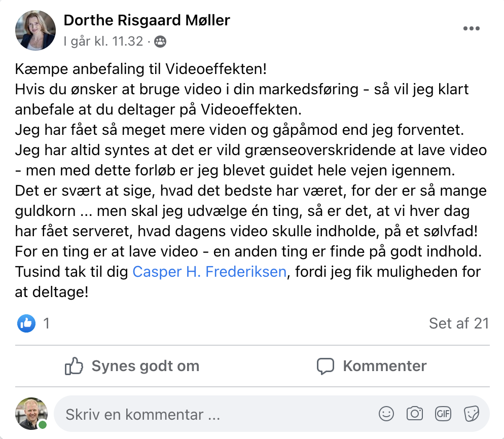Click the thumbs-up outline icon
The height and width of the screenshot is (439, 504).
coord(74,366)
